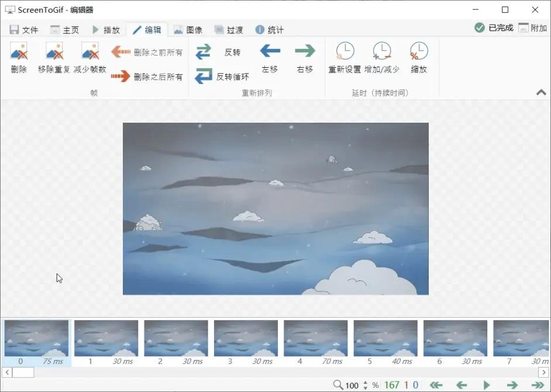Image resolution: width=551 pixels, height=392 pixels.
Task: Click the ScreenToGif monitor icon in title bar
Action: (x=10, y=9)
